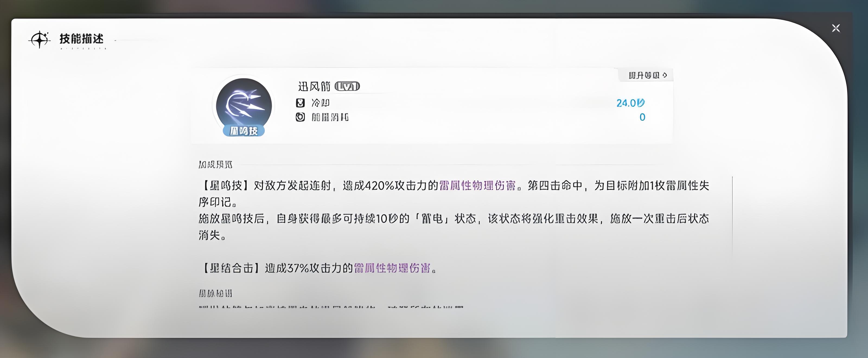868x358 pixels.
Task: Click the cut-off text line at bottom
Action: [x=331, y=308]
